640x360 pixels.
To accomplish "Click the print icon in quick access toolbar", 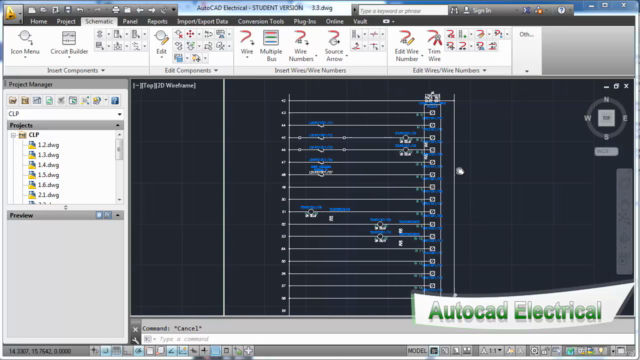I will click(116, 10).
